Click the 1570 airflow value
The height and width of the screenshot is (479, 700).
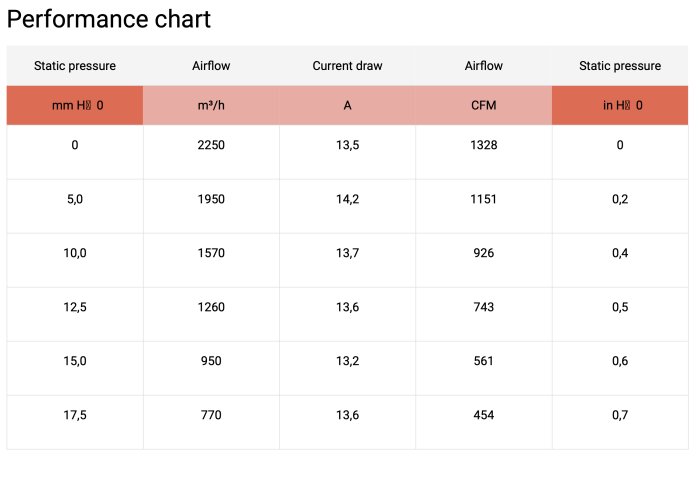211,253
